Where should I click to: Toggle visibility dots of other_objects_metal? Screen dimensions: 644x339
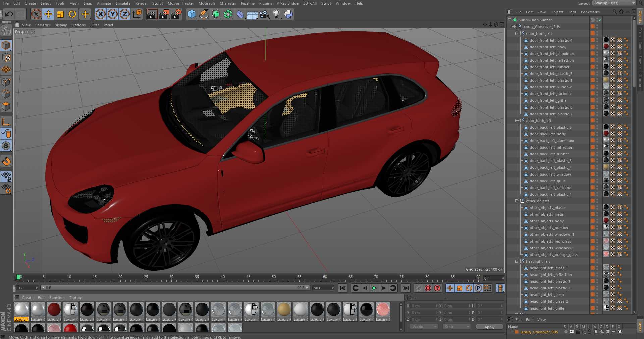[x=597, y=214]
